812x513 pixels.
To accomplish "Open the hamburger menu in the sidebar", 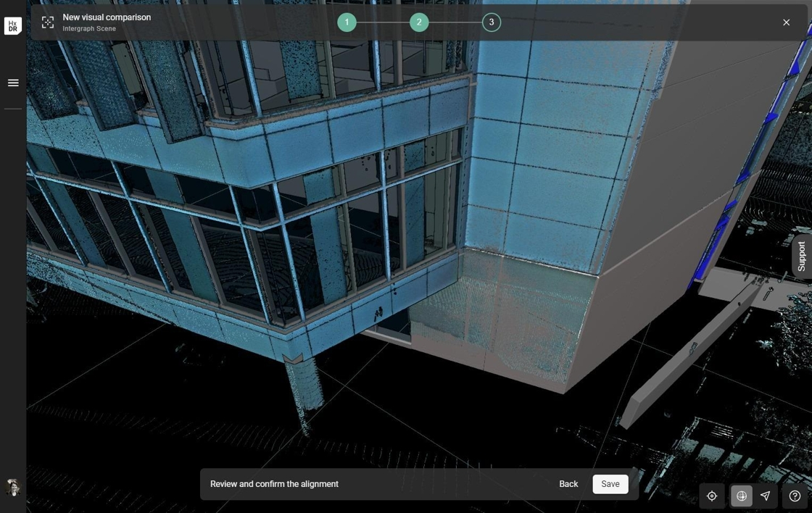I will click(x=13, y=83).
